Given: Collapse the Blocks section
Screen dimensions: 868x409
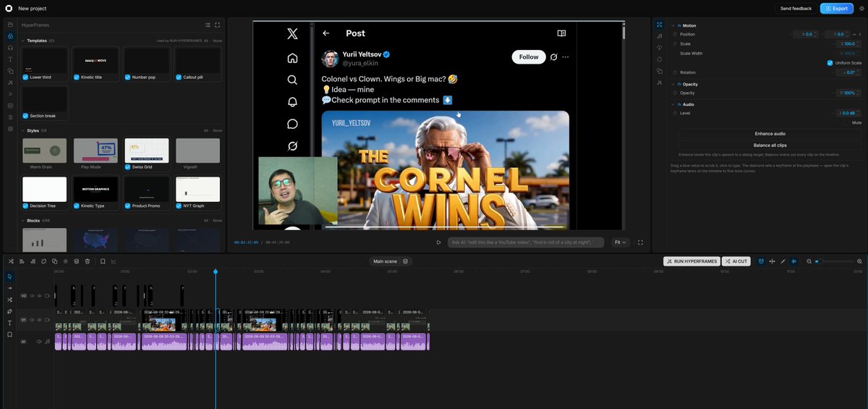Looking at the screenshot, I should click(x=22, y=220).
